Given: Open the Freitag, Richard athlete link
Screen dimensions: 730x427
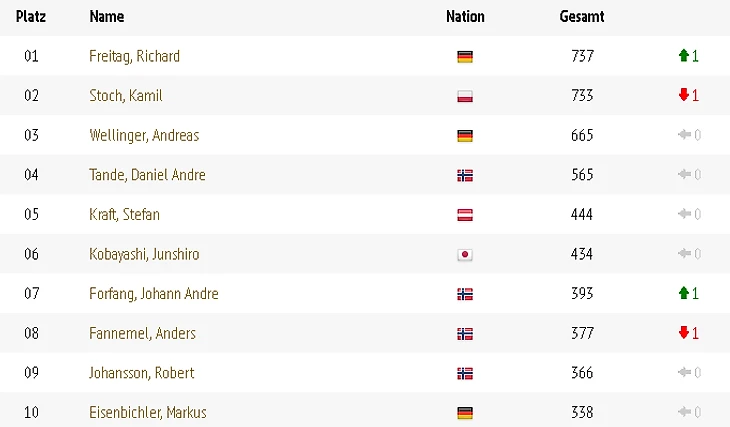Looking at the screenshot, I should pos(134,56).
